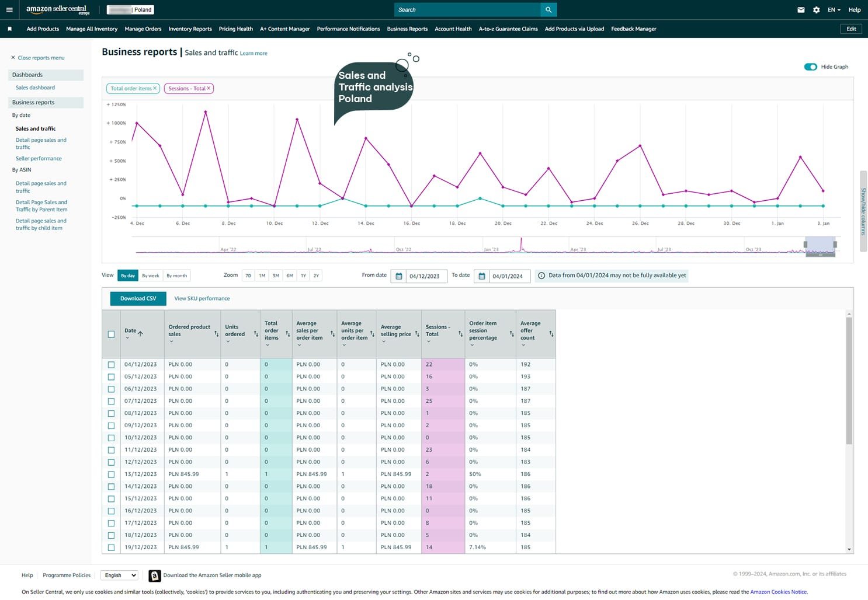Click the bookmark flag icon
The width and height of the screenshot is (868, 600).
click(x=9, y=29)
